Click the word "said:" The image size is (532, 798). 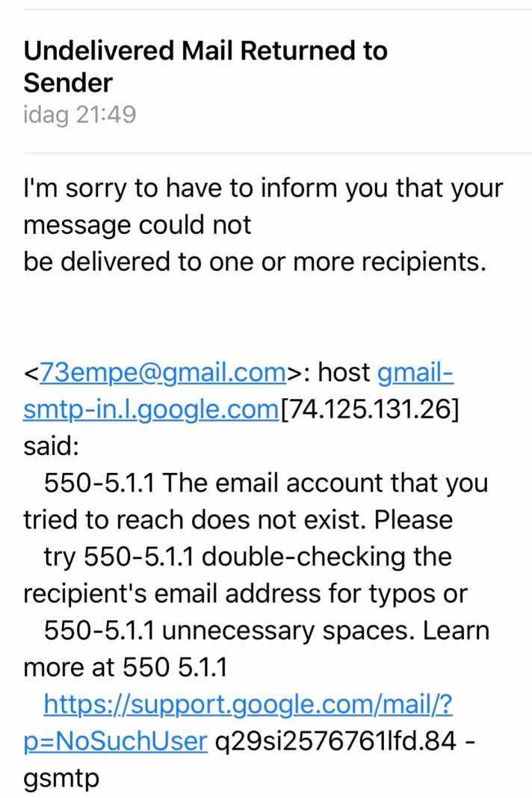click(x=50, y=446)
